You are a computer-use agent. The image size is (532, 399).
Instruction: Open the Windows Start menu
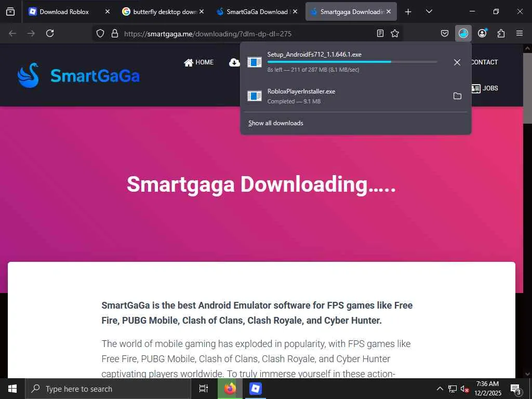click(12, 389)
